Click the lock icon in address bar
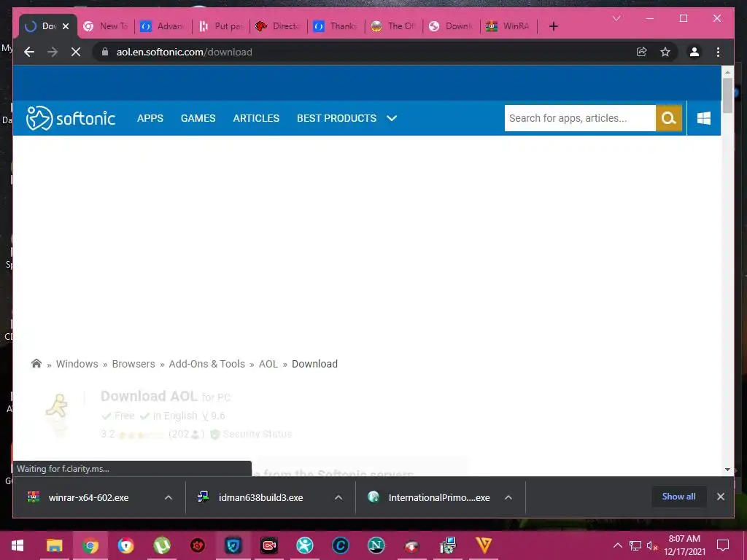 tap(105, 52)
